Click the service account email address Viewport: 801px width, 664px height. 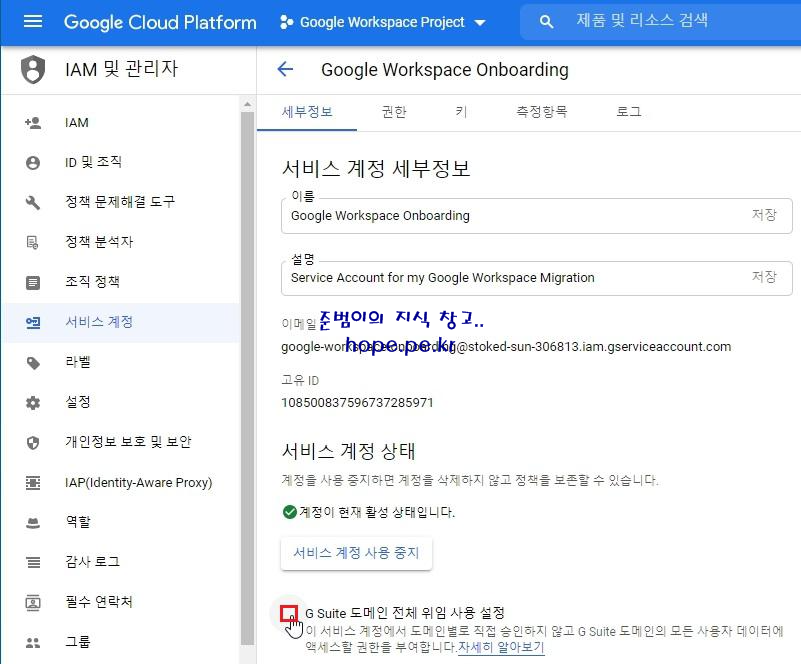[x=506, y=347]
